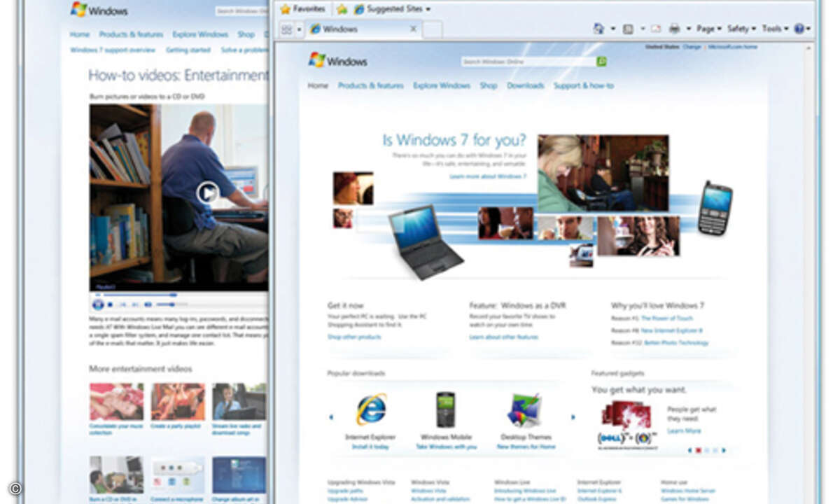Mute the video player sound
This screenshot has width=840, height=504.
click(148, 304)
